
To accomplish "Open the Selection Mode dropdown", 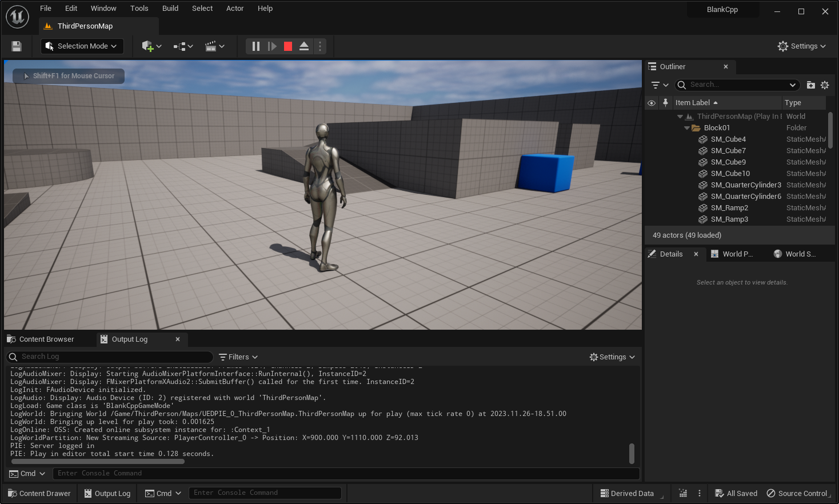I will pos(82,46).
